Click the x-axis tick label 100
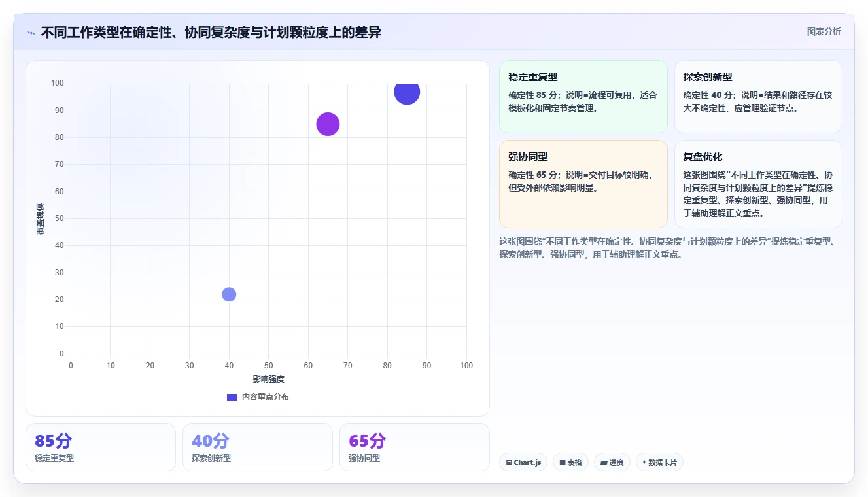This screenshot has height=497, width=868. coord(466,366)
